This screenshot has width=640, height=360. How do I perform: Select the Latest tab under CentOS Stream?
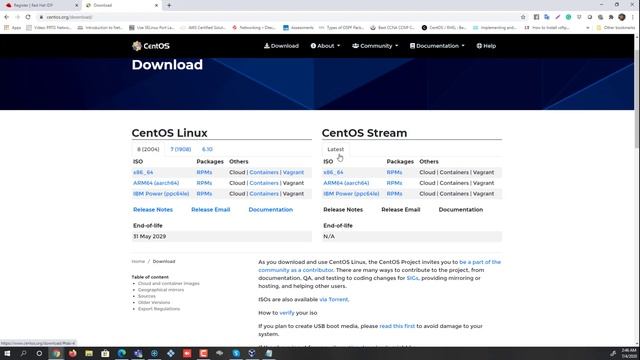coord(336,149)
